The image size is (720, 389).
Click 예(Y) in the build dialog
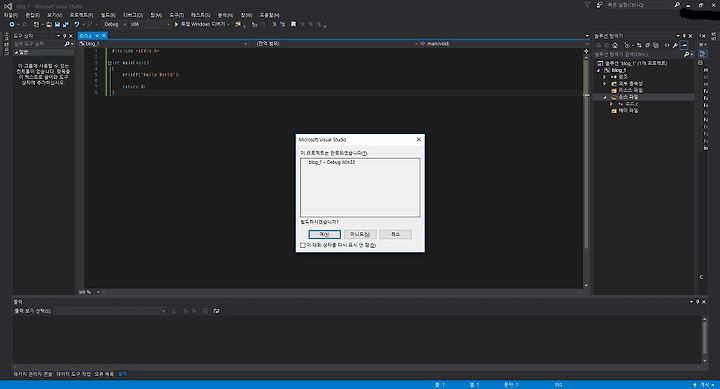coord(324,234)
